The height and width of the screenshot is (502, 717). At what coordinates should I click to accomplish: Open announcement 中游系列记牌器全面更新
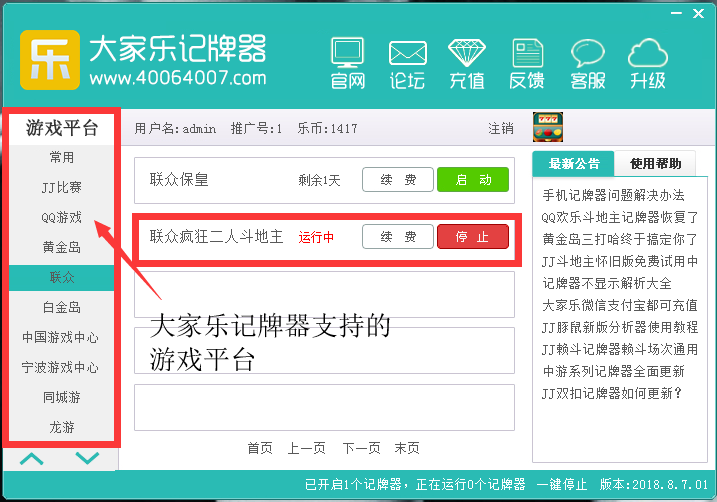point(613,371)
